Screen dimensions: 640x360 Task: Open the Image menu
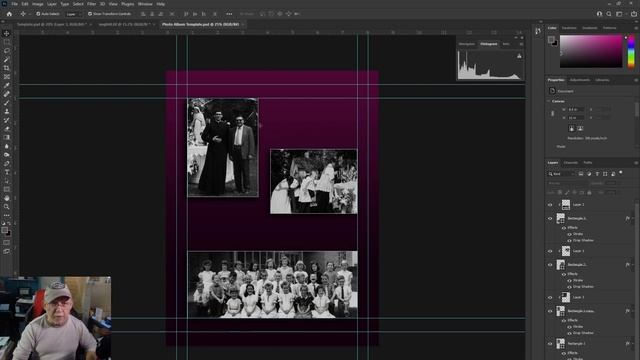[38, 4]
